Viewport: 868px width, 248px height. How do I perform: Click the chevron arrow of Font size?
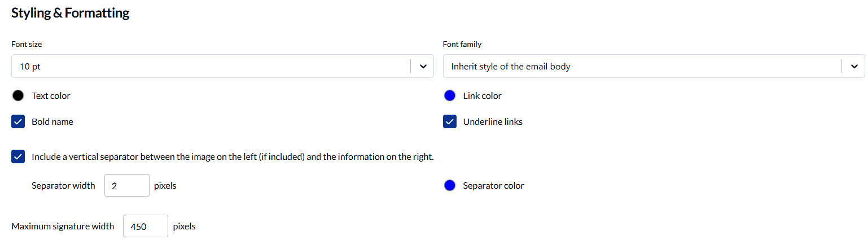tap(423, 66)
